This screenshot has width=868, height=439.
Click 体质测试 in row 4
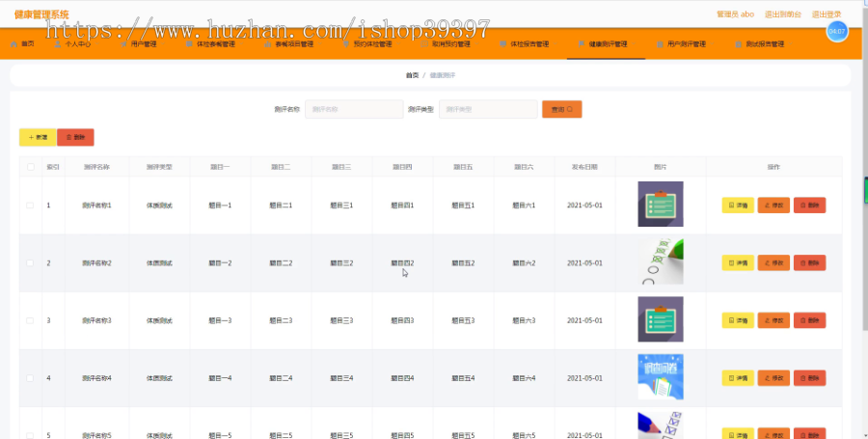(159, 378)
